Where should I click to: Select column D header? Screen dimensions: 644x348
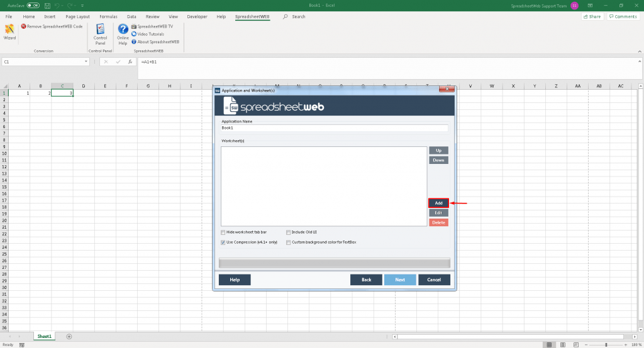[x=84, y=86]
